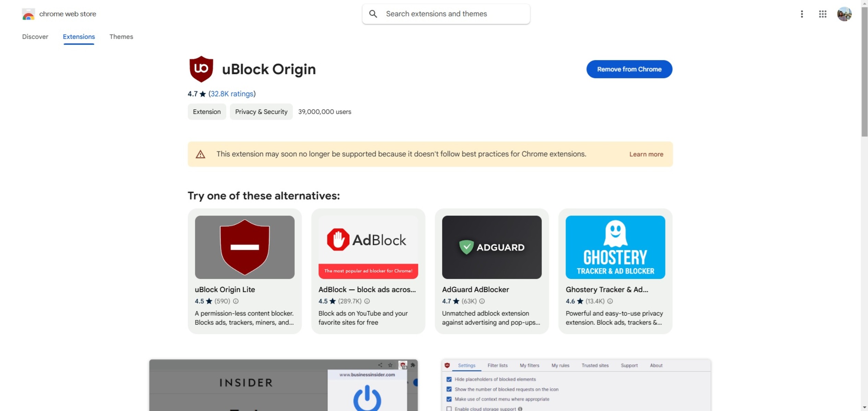Click My filters tab in screenshot preview
The width and height of the screenshot is (868, 411).
[529, 365]
